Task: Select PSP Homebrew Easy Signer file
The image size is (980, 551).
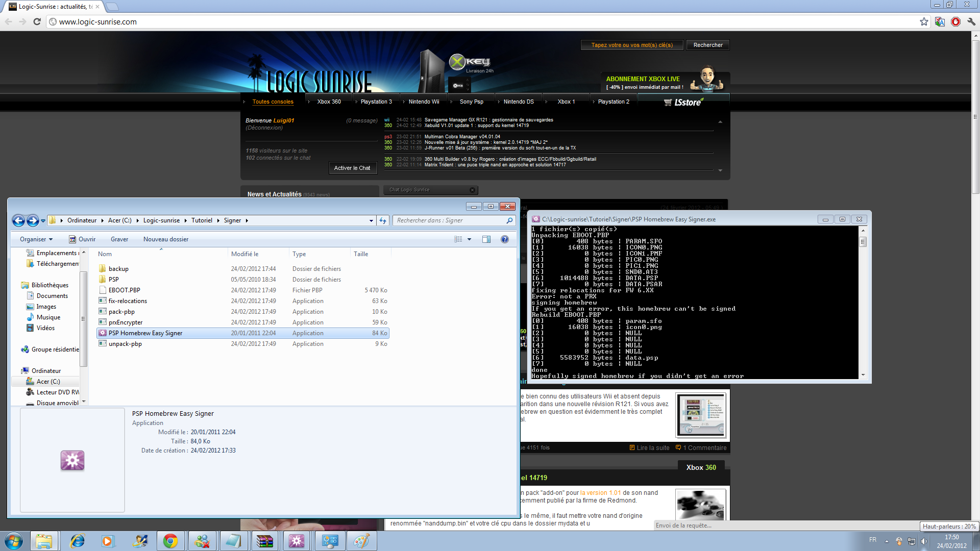Action: click(x=243, y=333)
